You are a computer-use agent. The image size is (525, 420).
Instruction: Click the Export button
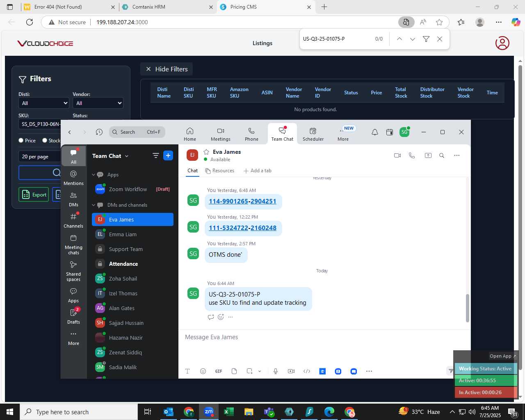pos(34,195)
